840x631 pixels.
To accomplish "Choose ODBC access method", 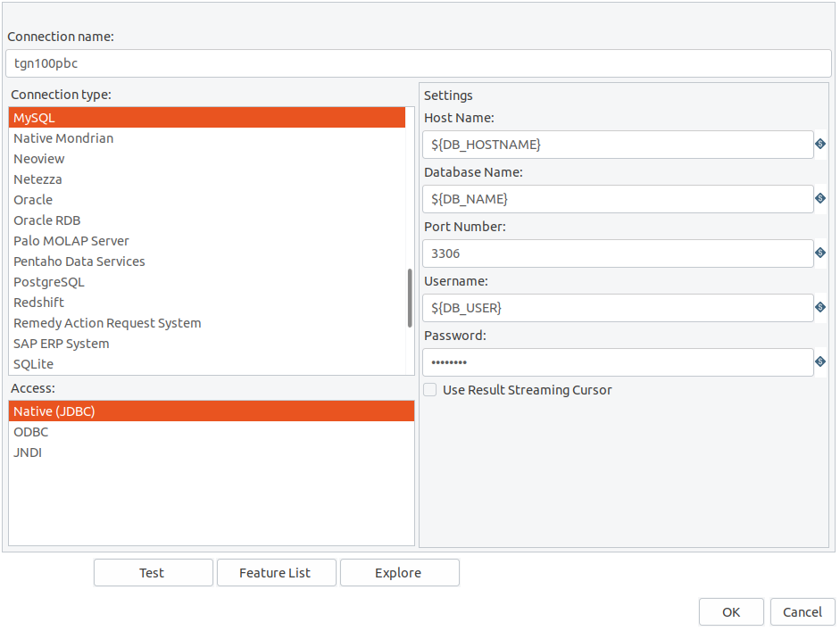I will coord(212,432).
